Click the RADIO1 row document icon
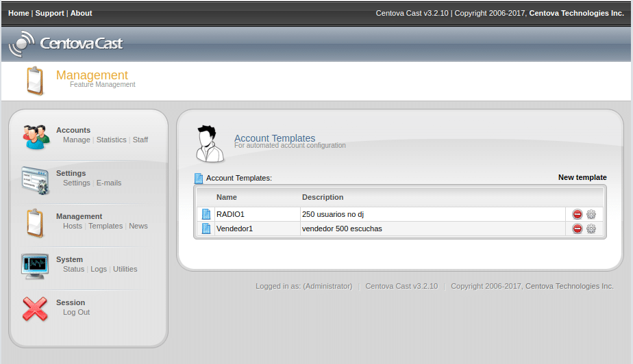This screenshot has height=364, width=633. click(206, 214)
